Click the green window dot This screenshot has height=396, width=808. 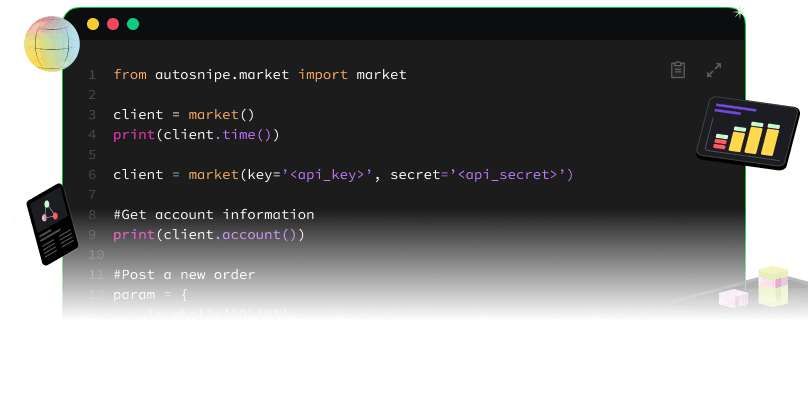point(133,24)
